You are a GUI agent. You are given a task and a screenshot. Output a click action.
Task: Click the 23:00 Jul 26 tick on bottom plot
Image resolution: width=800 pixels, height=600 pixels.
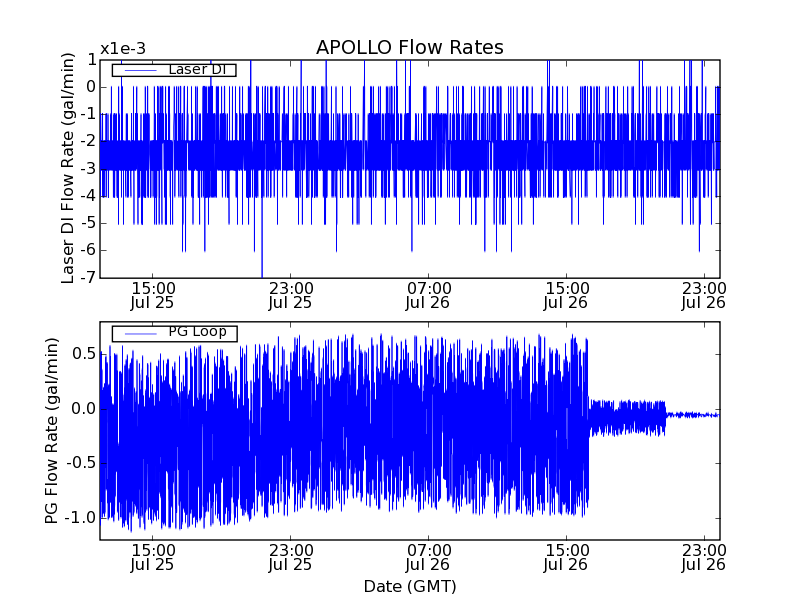click(x=703, y=557)
